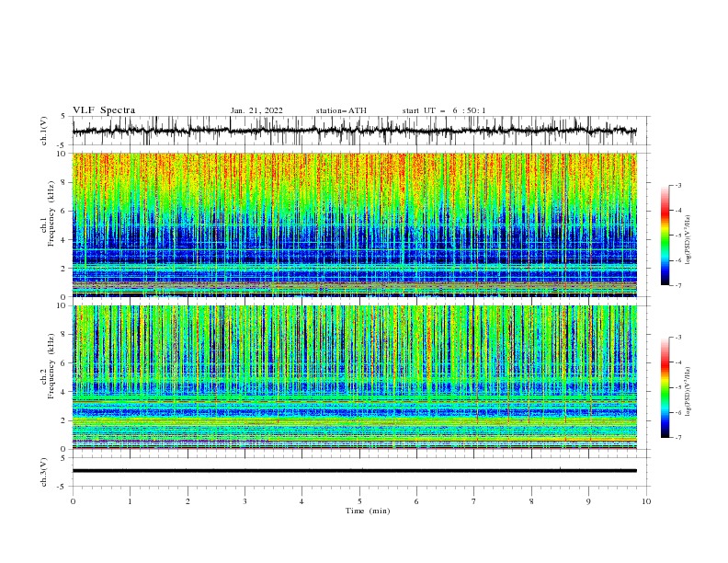Click the "ch.1(V)" waveform axis label
This screenshot has width=728, height=563.
pyautogui.click(x=44, y=131)
